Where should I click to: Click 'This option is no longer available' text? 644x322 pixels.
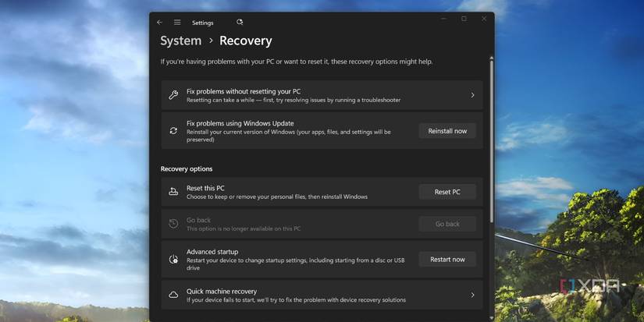244,228
